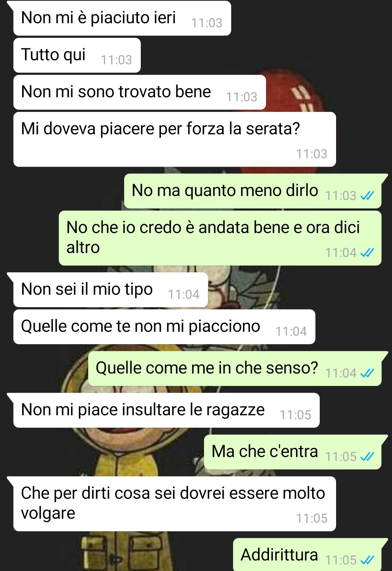
Task: Tap the read ticks under 'andata bene e ora dici altro'
Action: [367, 253]
